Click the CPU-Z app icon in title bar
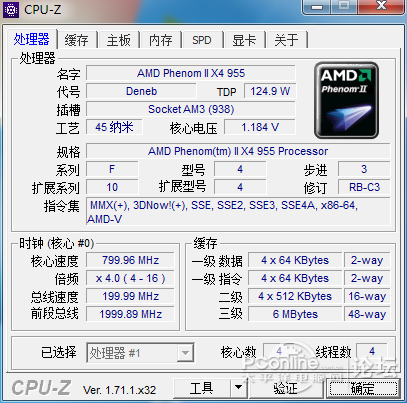 [x=11, y=9]
